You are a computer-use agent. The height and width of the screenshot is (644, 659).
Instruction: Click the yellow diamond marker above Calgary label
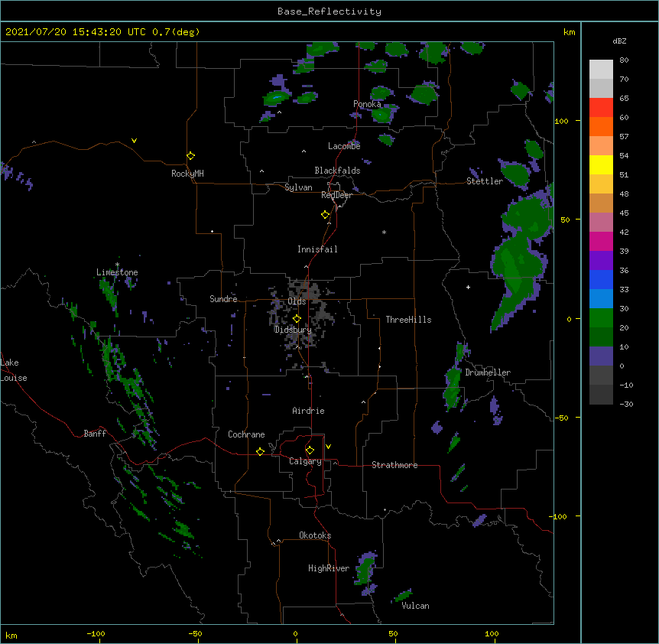click(x=310, y=450)
